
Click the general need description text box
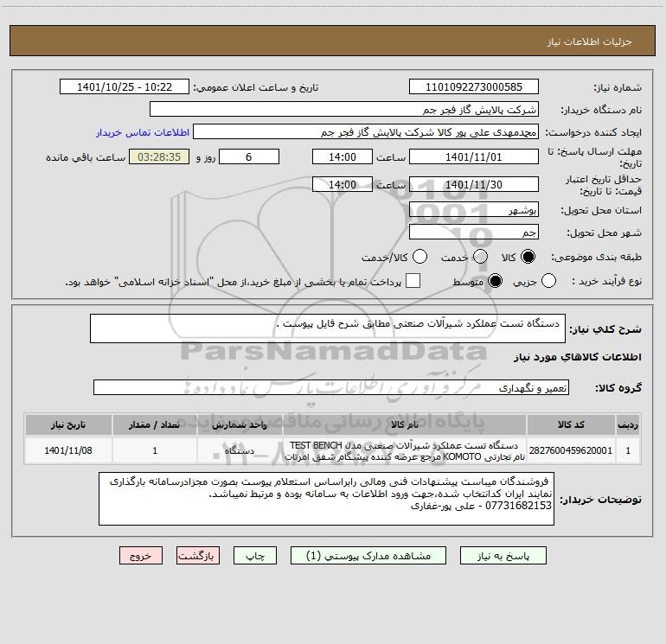[328, 328]
